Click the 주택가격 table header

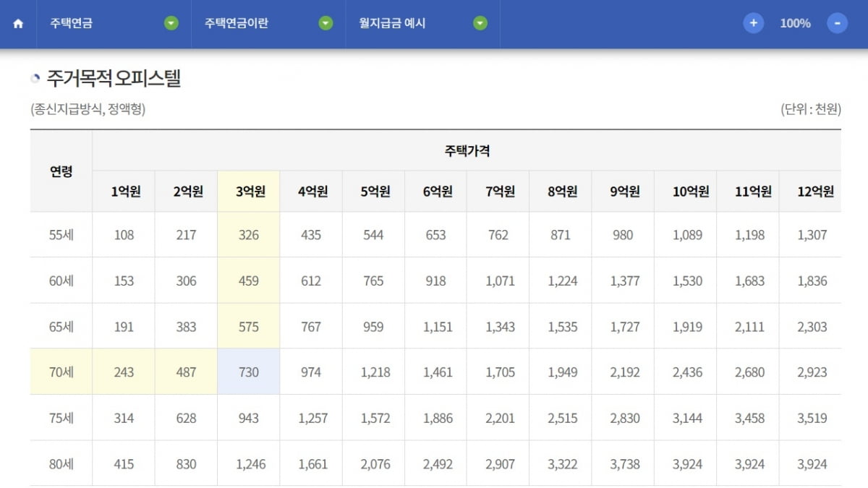467,150
